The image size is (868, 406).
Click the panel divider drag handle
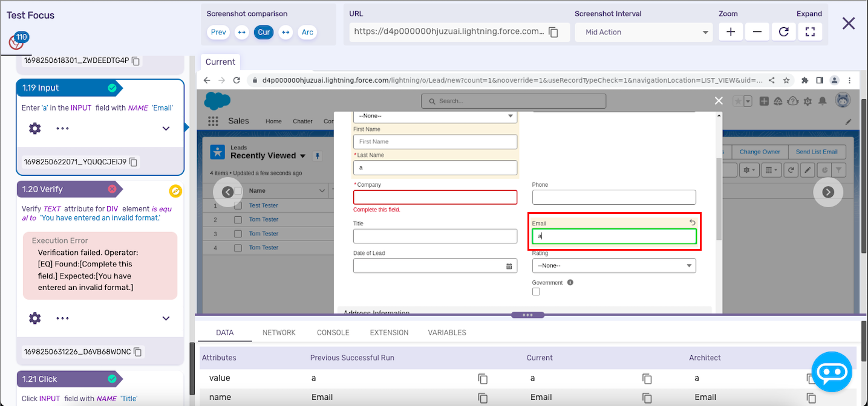(527, 315)
